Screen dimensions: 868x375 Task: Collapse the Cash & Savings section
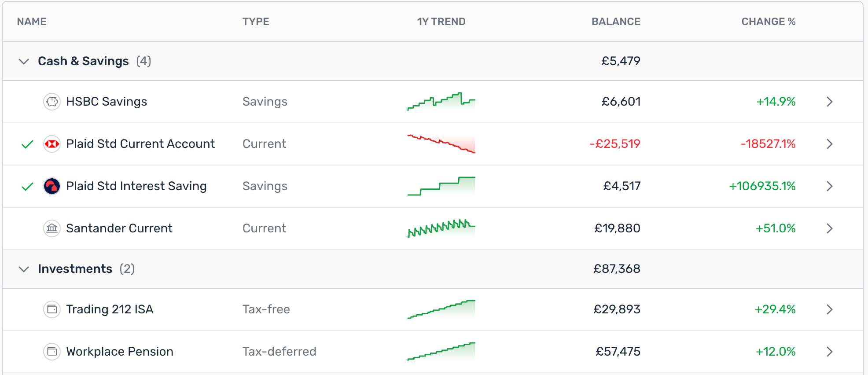tap(24, 61)
